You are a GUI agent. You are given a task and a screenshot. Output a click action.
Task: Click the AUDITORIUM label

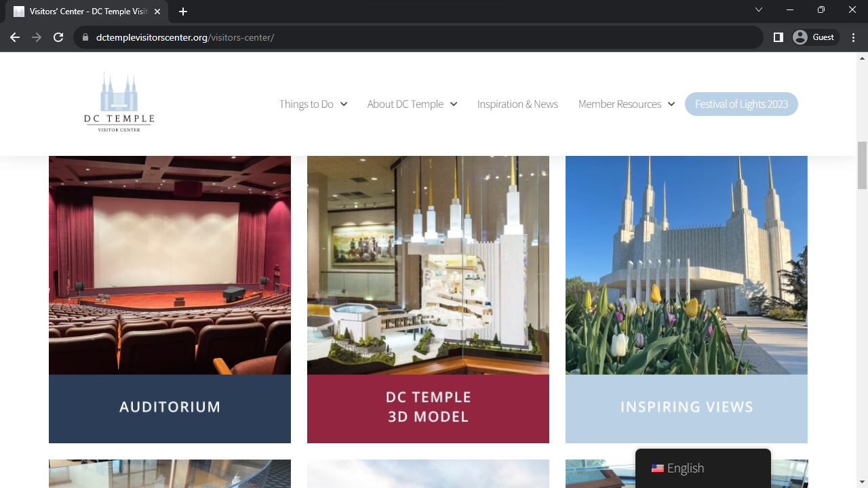[170, 407]
